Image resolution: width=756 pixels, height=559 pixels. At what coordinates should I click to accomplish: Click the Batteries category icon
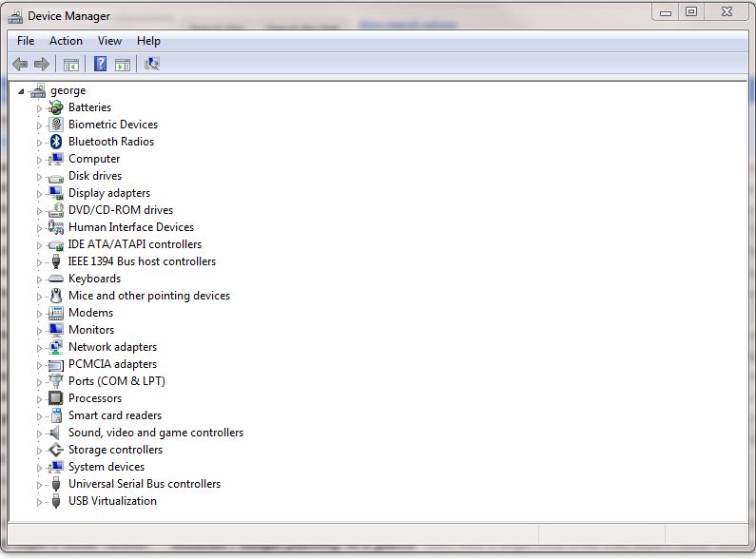tap(56, 107)
